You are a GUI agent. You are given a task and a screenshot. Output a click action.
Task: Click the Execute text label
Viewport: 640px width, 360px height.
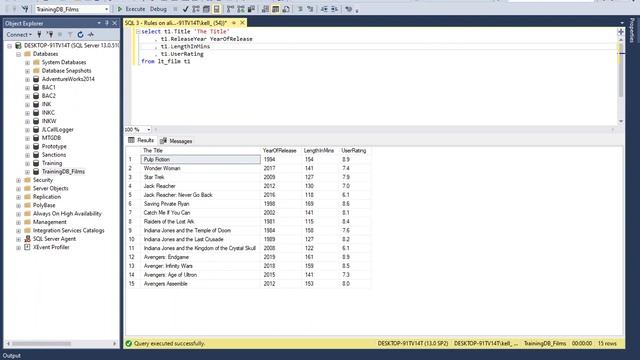(135, 9)
